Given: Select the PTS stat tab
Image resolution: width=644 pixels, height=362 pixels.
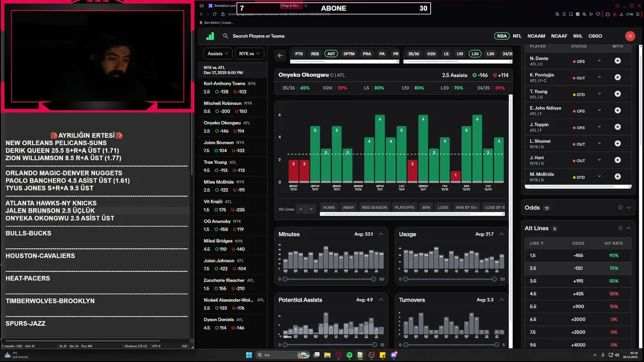Looking at the screenshot, I should click(299, 54).
